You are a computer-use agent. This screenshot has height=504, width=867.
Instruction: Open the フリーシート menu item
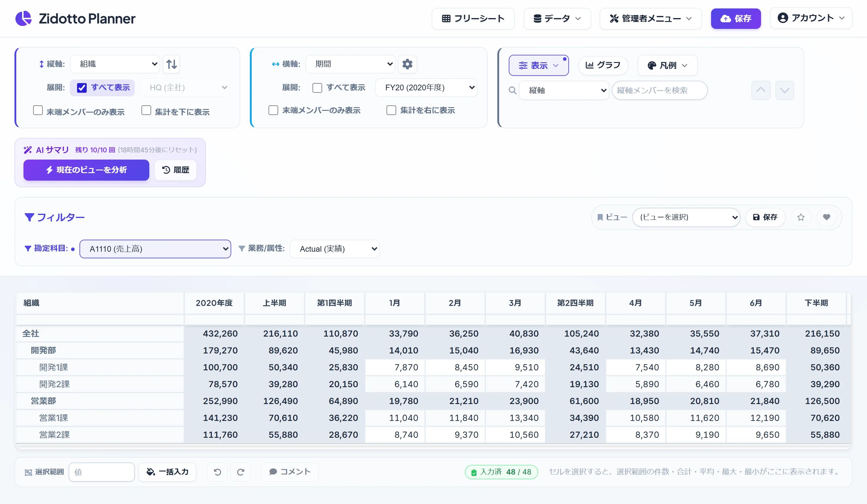tap(473, 18)
